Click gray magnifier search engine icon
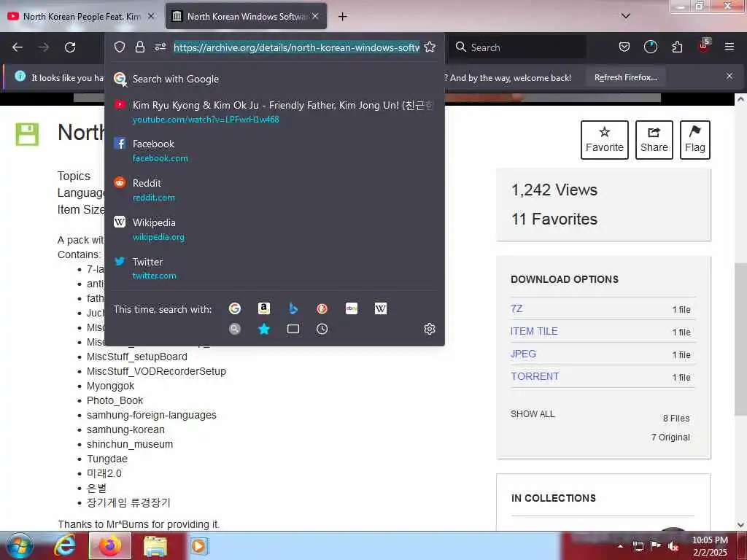Viewport: 747px width, 560px height. (x=235, y=329)
